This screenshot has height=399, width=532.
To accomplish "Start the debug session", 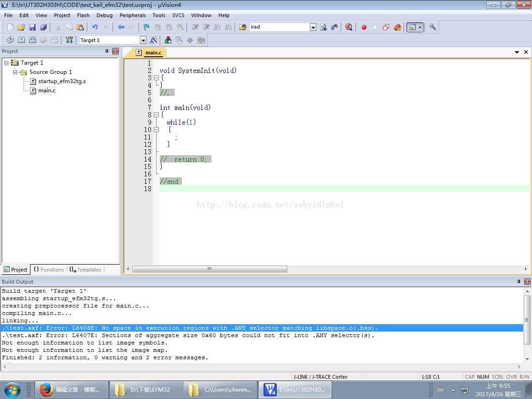I will (x=349, y=27).
